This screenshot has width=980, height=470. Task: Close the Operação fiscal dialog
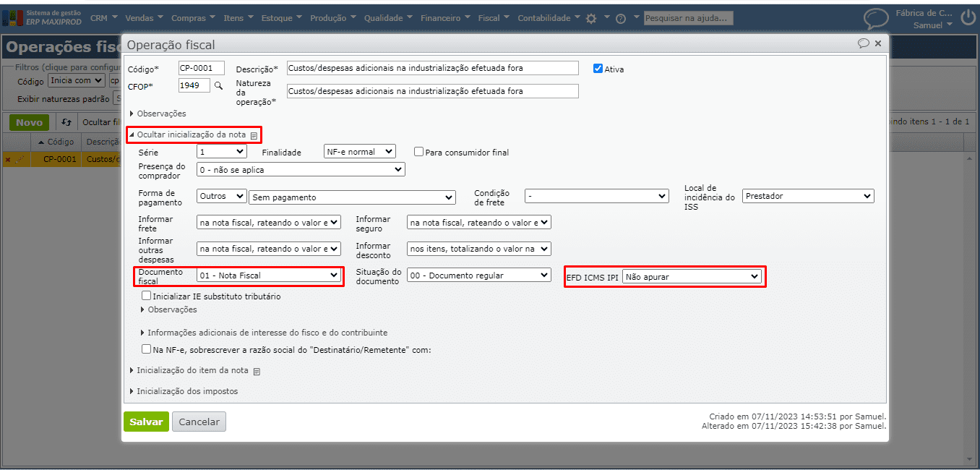(x=878, y=43)
